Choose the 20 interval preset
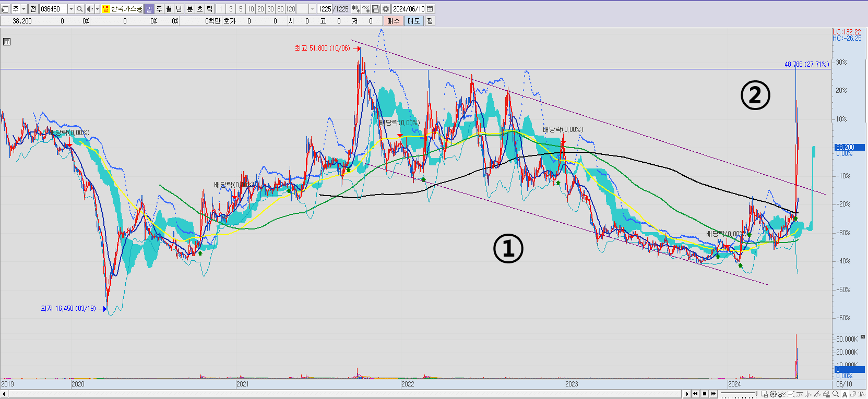 pyautogui.click(x=260, y=9)
